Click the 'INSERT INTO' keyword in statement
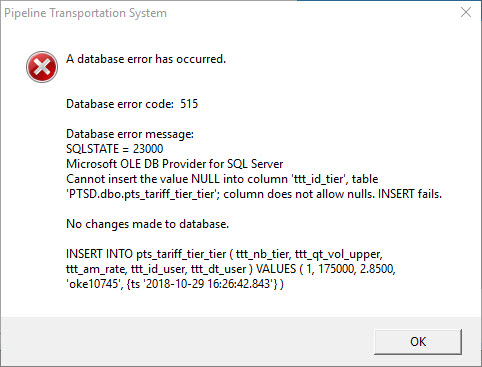This screenshot has height=367, width=482. [x=99, y=254]
